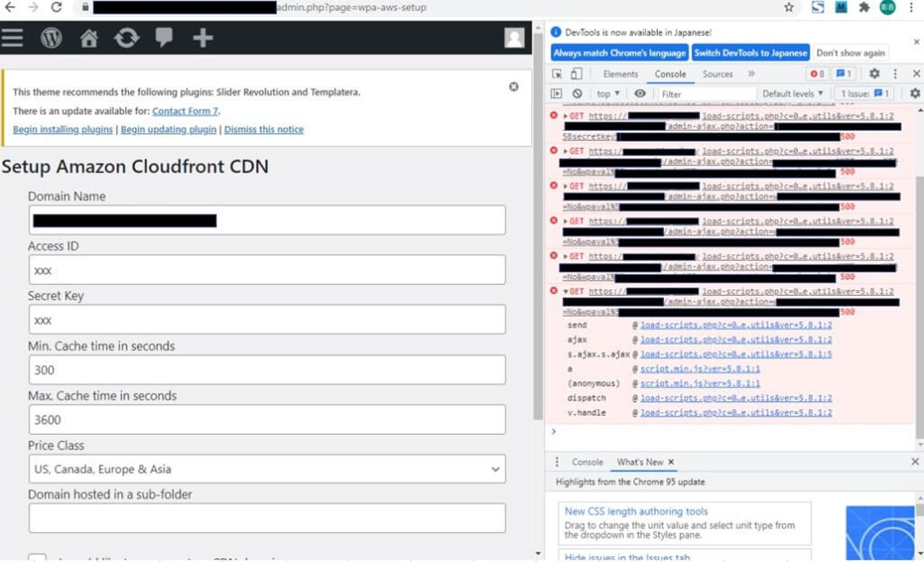The width and height of the screenshot is (924, 562).
Task: Open the Chrome extensions puzzle menu
Action: point(864,7)
